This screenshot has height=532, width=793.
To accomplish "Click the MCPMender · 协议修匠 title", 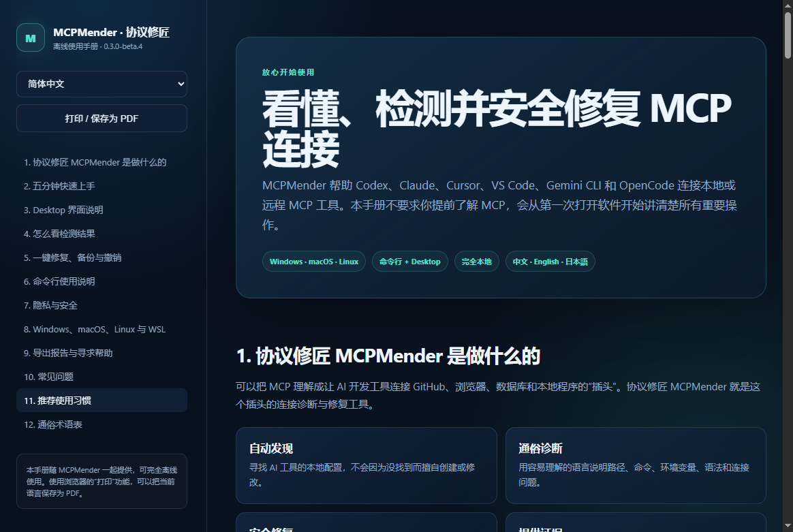I will (111, 33).
